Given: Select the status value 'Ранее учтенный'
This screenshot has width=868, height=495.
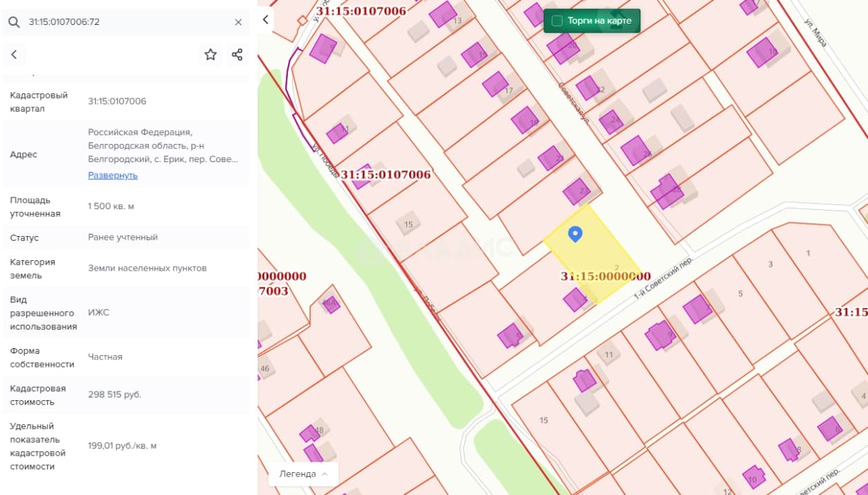Looking at the screenshot, I should click(x=123, y=237).
